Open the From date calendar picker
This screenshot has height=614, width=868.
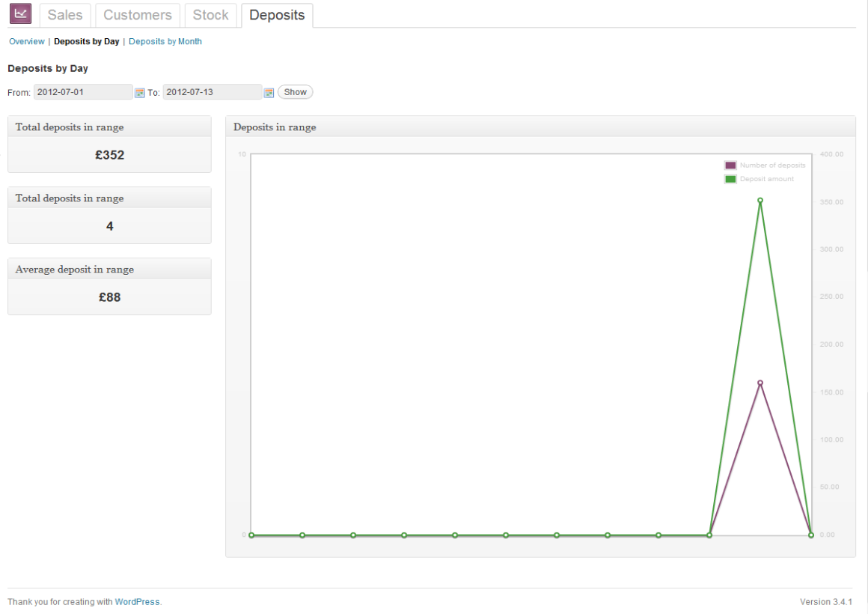[139, 93]
